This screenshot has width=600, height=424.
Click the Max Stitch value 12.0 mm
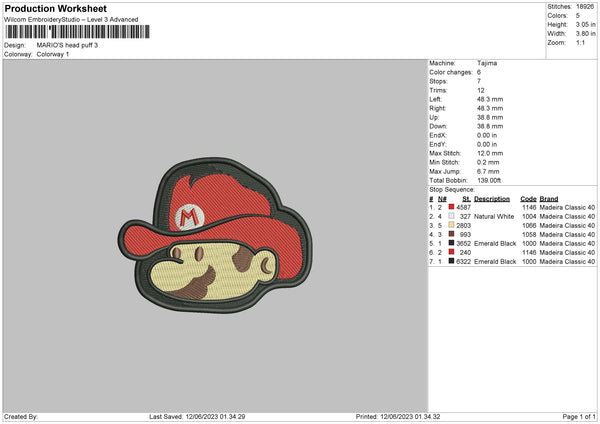(x=490, y=153)
